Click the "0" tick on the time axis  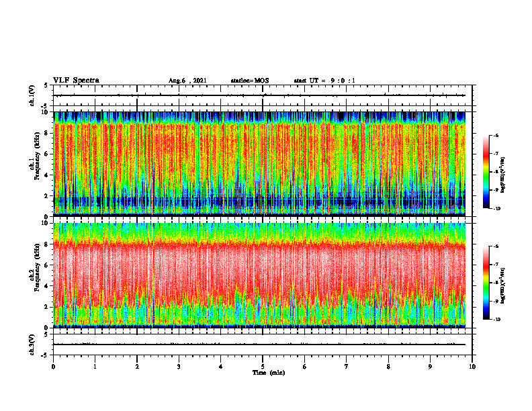[x=53, y=367]
